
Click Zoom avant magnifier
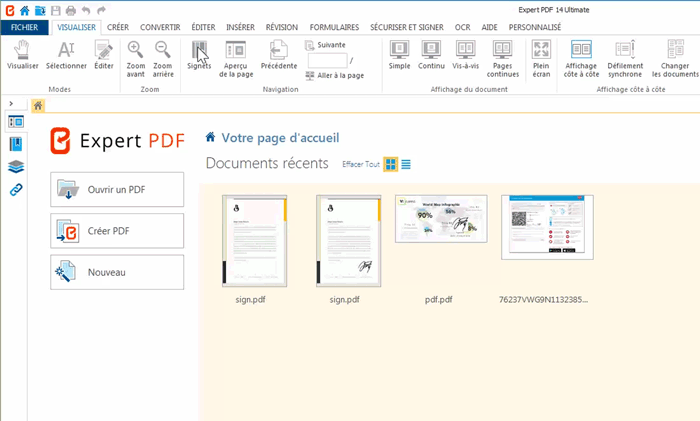pyautogui.click(x=136, y=58)
